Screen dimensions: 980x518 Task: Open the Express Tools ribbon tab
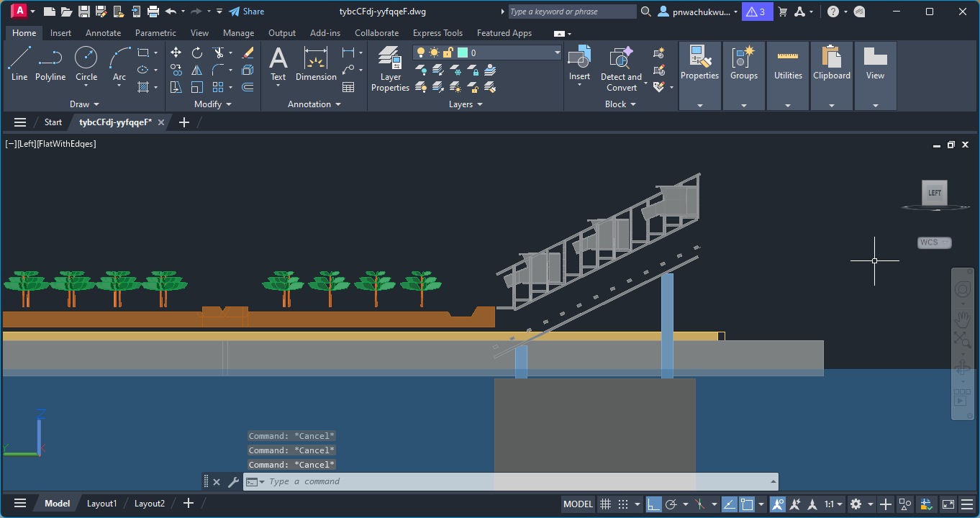(437, 32)
